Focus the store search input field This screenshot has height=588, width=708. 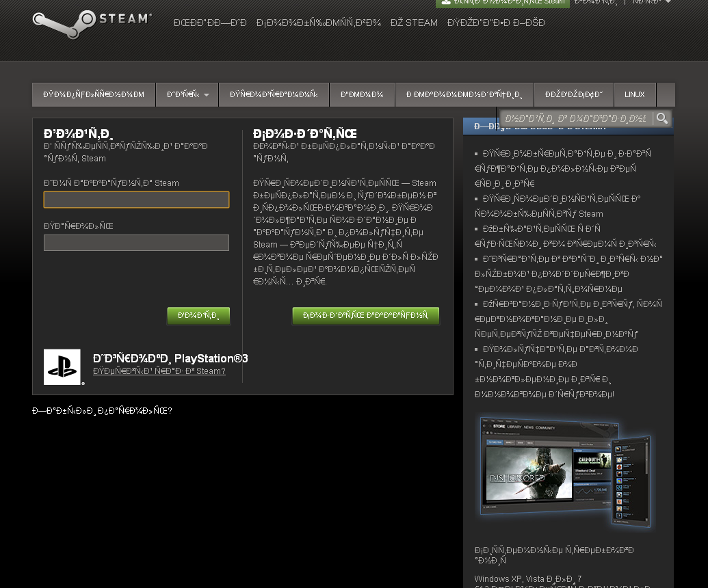[x=577, y=118]
